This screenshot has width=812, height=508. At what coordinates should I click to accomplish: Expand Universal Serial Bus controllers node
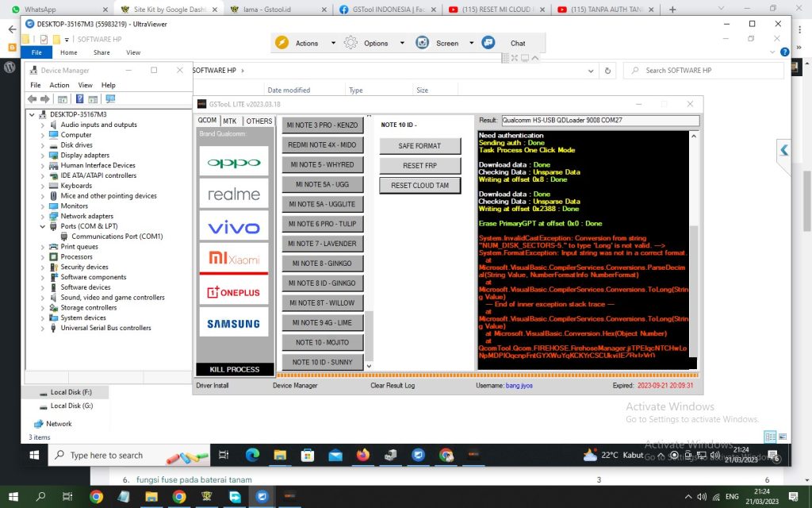(x=43, y=328)
